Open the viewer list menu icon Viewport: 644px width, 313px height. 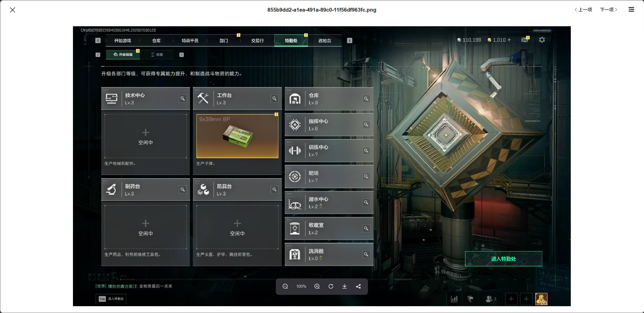point(631,10)
